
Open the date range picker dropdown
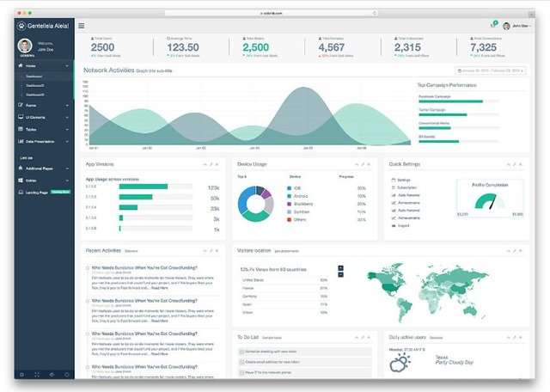click(x=491, y=70)
